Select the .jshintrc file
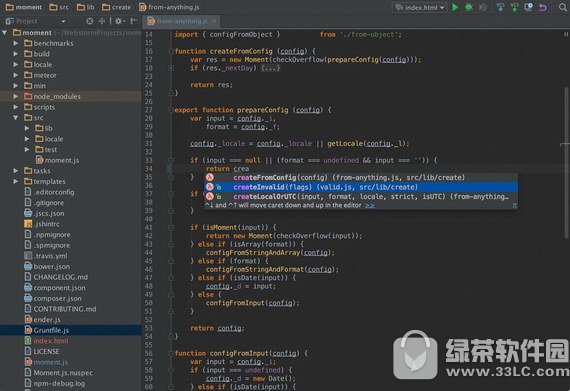This screenshot has height=391, width=570. 42,224
